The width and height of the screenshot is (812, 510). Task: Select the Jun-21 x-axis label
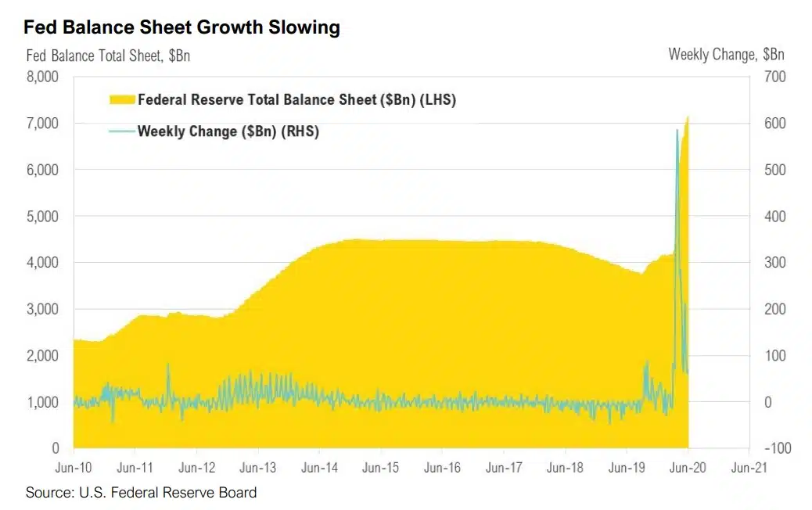click(749, 468)
